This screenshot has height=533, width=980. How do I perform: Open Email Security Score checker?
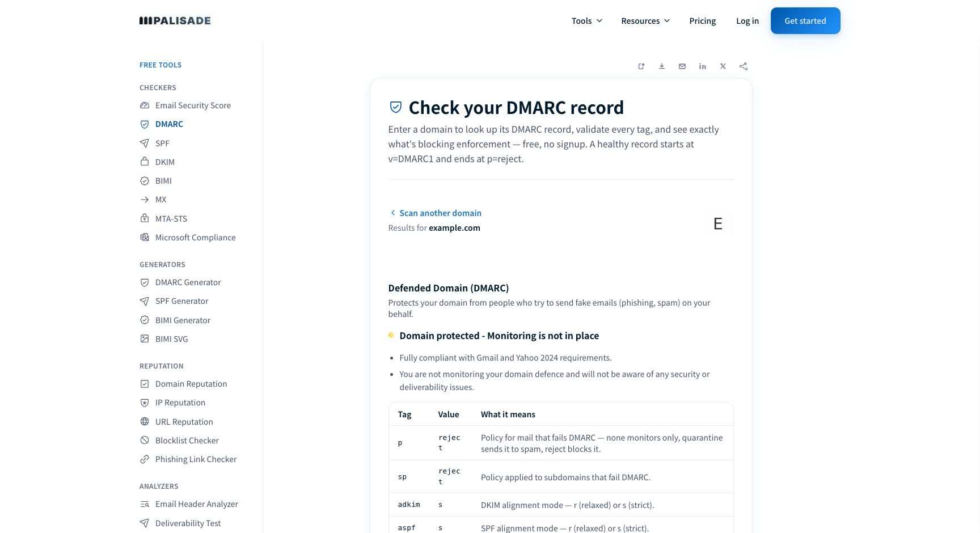[193, 105]
